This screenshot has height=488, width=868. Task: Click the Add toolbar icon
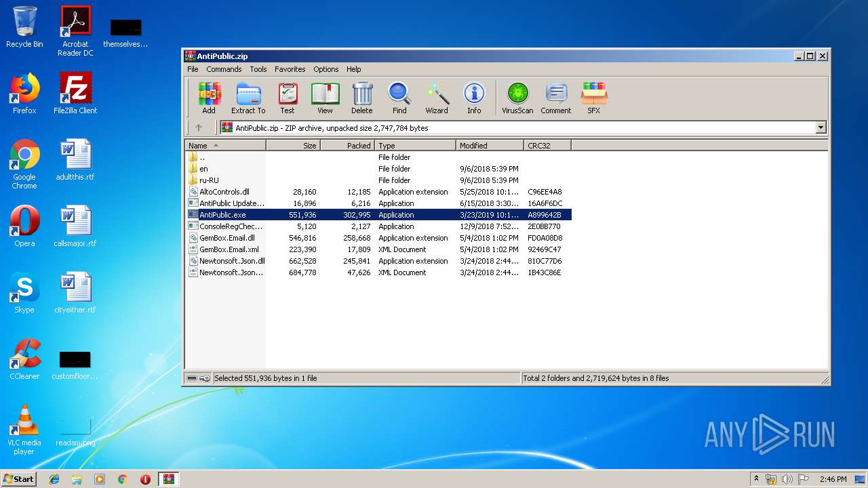tap(209, 98)
